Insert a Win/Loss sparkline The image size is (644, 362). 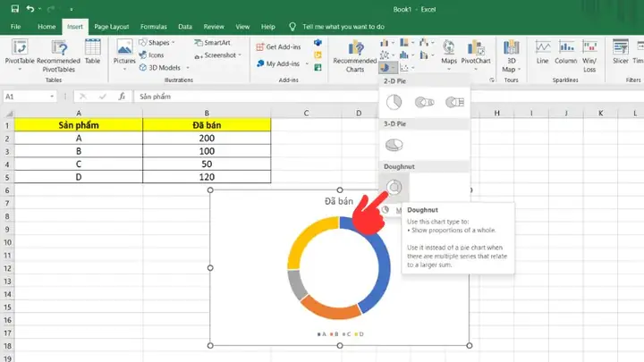[x=589, y=56]
